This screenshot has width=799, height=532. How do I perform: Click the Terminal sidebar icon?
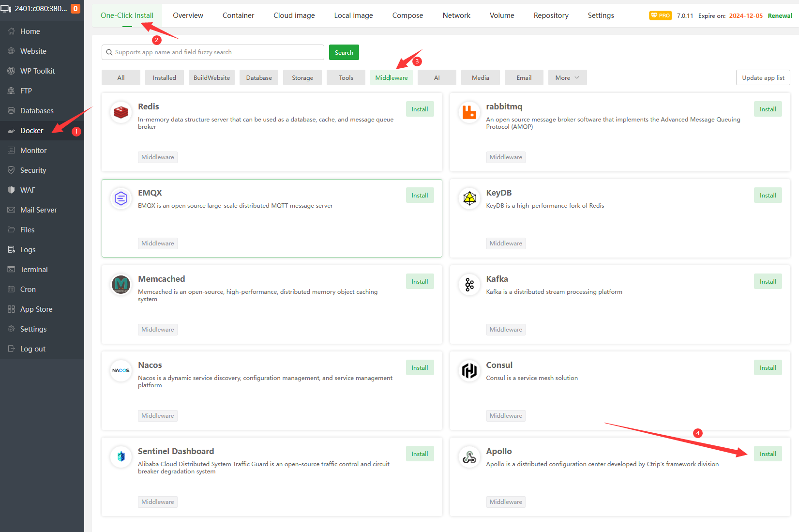point(11,270)
